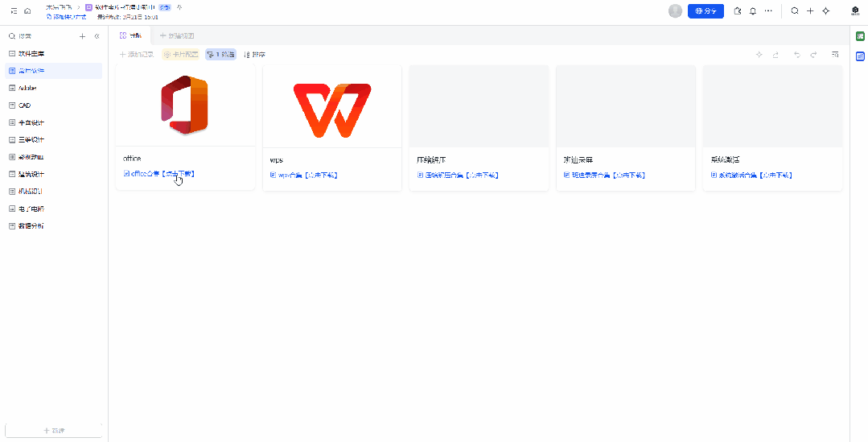868x442 pixels.
Task: Collapse the sidebar with double-chevron icon
Action: pos(97,36)
